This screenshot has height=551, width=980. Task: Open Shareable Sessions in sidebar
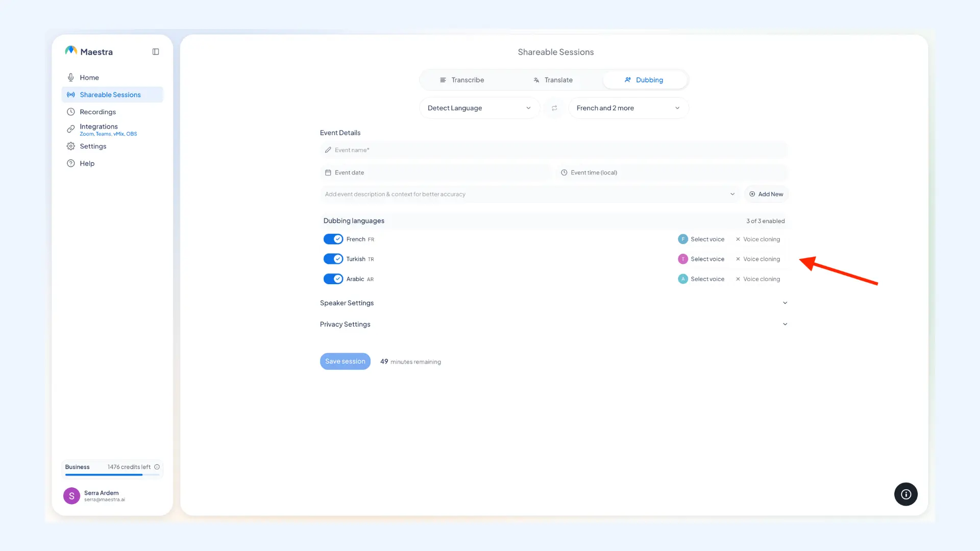pyautogui.click(x=112, y=95)
